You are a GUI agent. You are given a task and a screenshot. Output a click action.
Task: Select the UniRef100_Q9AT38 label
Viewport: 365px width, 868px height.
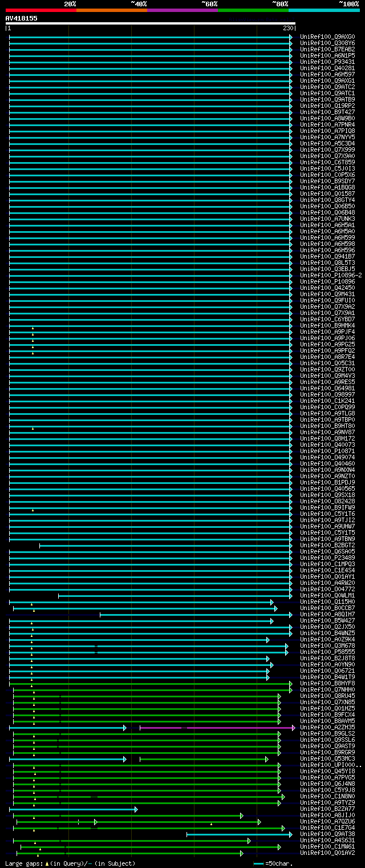tap(327, 834)
